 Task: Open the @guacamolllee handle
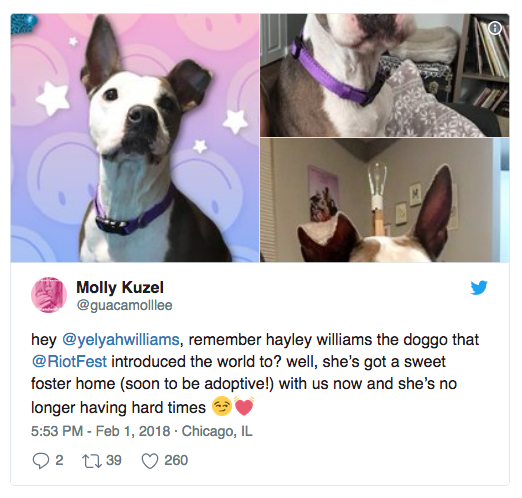click(x=124, y=305)
